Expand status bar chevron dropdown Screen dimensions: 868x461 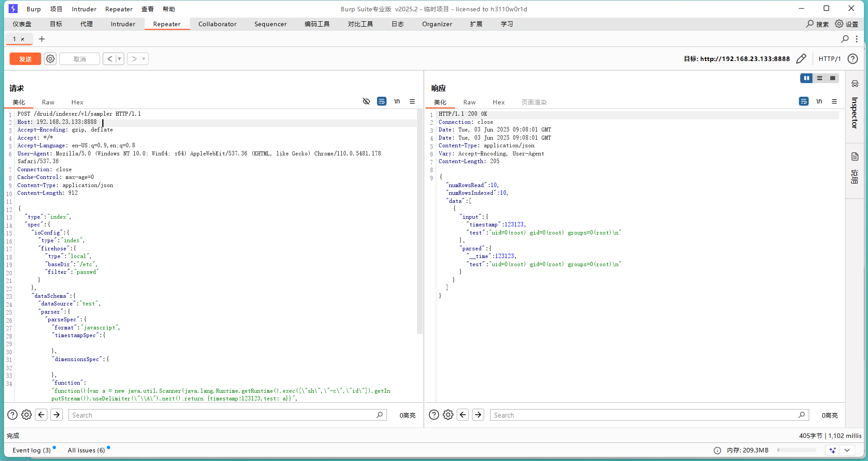[847, 450]
